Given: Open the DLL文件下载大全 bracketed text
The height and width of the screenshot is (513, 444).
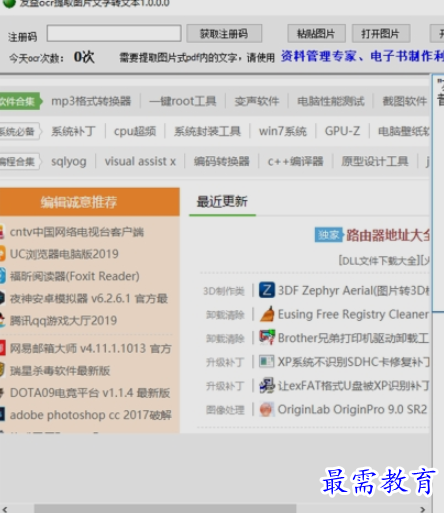Looking at the screenshot, I should [380, 260].
